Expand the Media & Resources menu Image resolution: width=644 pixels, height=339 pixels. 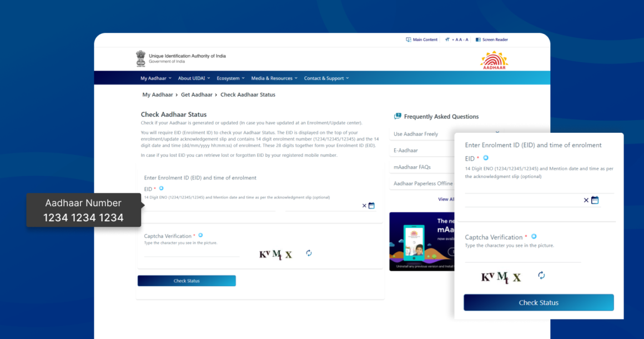click(274, 78)
